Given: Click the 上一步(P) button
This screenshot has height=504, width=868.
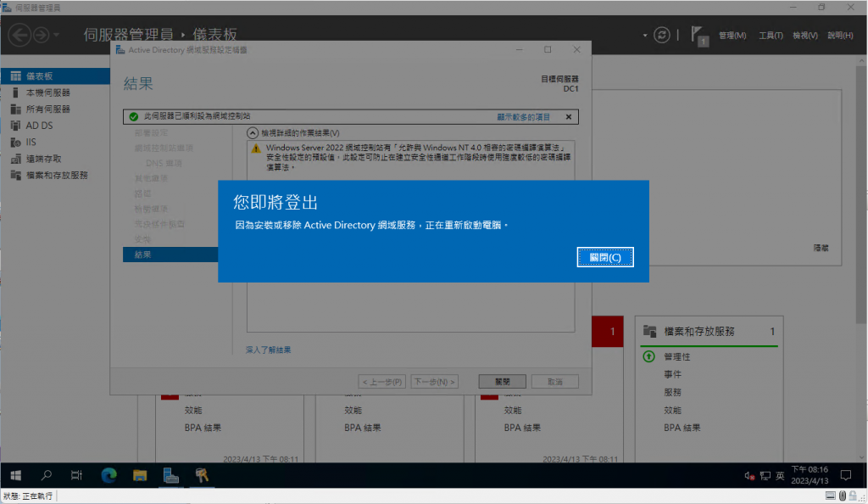Looking at the screenshot, I should click(382, 382).
